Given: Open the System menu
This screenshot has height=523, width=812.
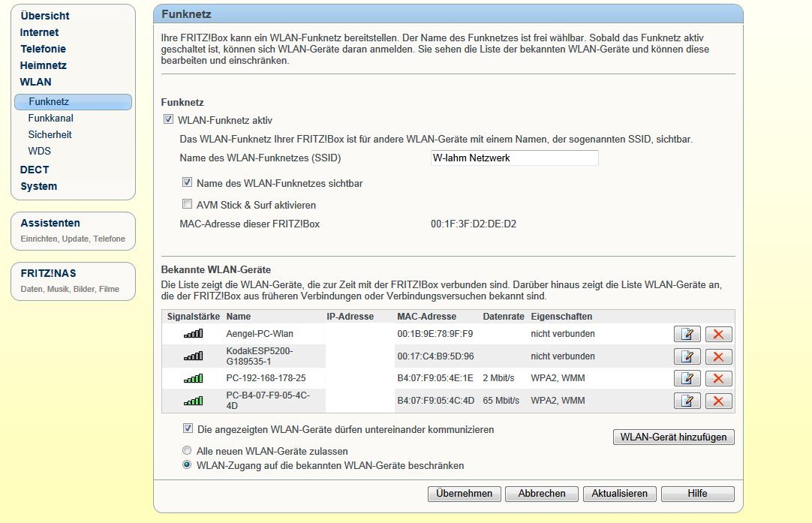Looking at the screenshot, I should pyautogui.click(x=39, y=186).
